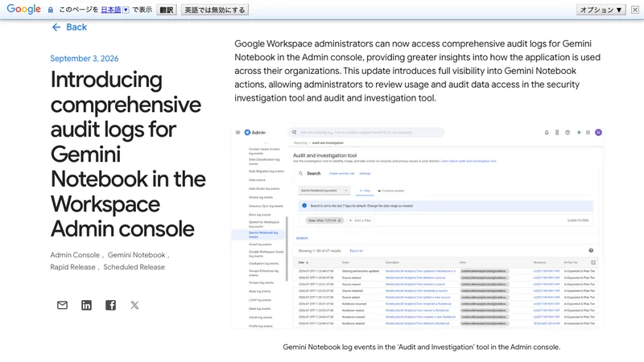Open the Rapid Release tag link
Viewport: 644px width, 362px height.
click(72, 267)
